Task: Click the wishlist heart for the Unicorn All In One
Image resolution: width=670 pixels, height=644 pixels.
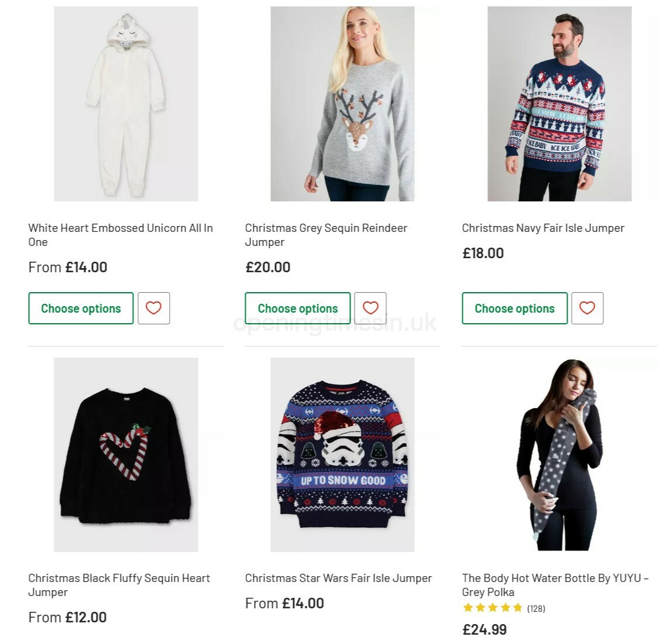Action: click(x=153, y=309)
